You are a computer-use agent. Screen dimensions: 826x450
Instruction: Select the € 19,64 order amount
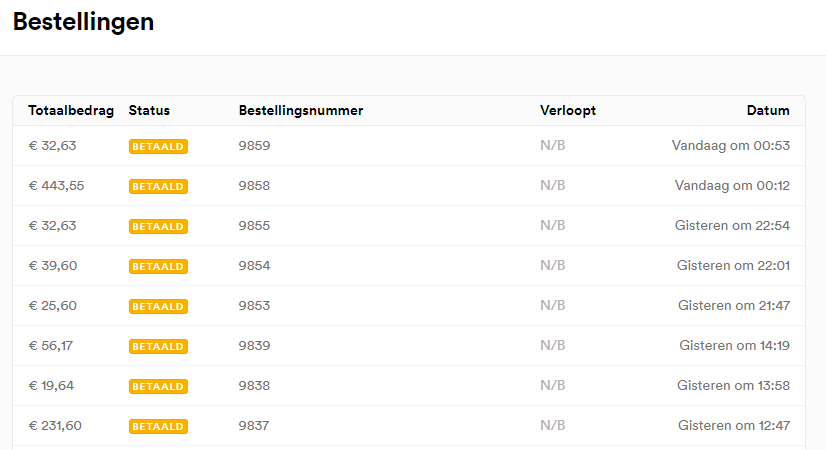click(51, 386)
